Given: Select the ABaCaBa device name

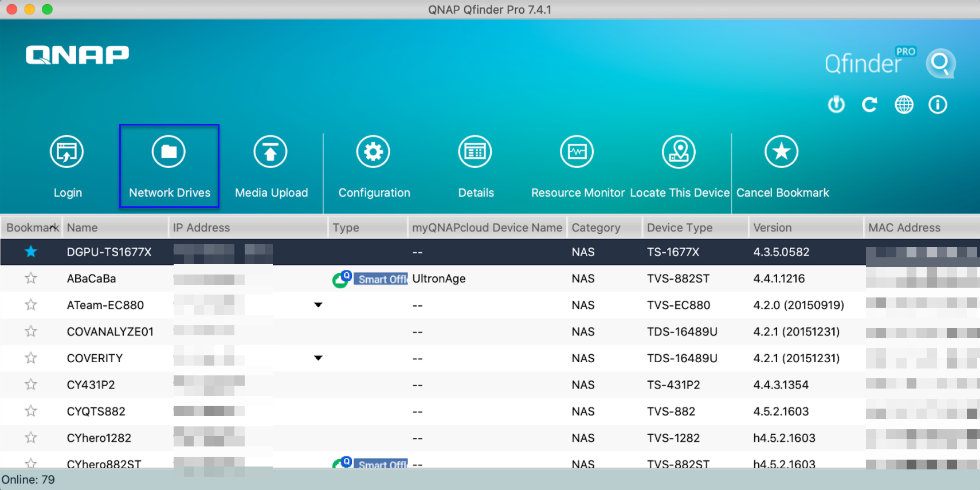Looking at the screenshot, I should [91, 279].
